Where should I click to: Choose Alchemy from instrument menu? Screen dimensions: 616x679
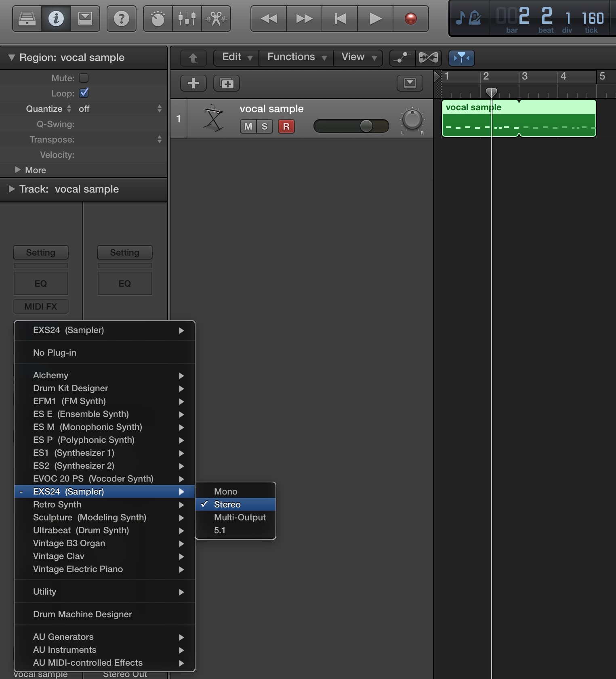105,375
